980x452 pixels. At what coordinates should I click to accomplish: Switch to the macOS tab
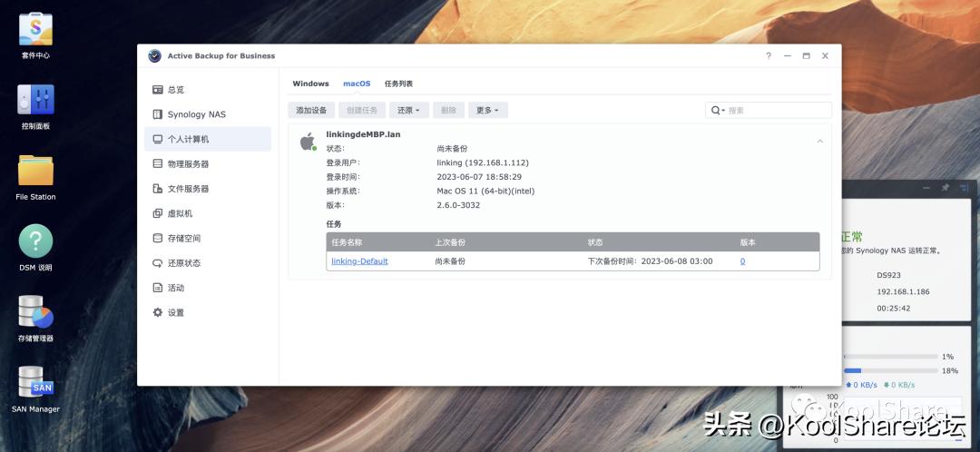pyautogui.click(x=357, y=84)
